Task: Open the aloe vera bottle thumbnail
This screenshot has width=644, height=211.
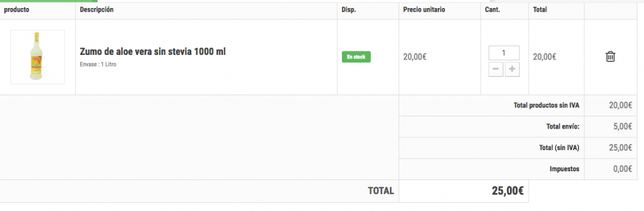Action: [37, 57]
